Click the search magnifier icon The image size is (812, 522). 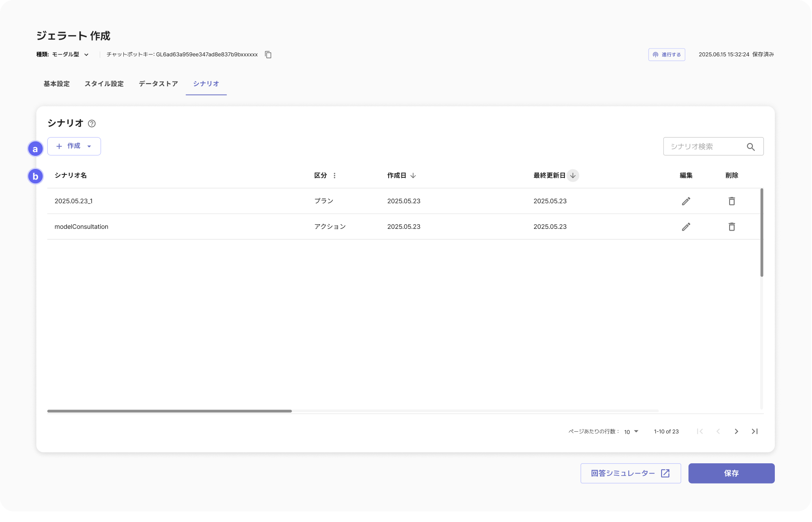click(x=750, y=147)
